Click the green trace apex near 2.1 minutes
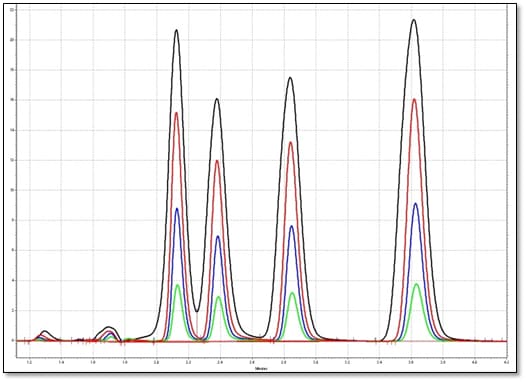Image resolution: width=526 pixels, height=382 pixels. coord(178,285)
